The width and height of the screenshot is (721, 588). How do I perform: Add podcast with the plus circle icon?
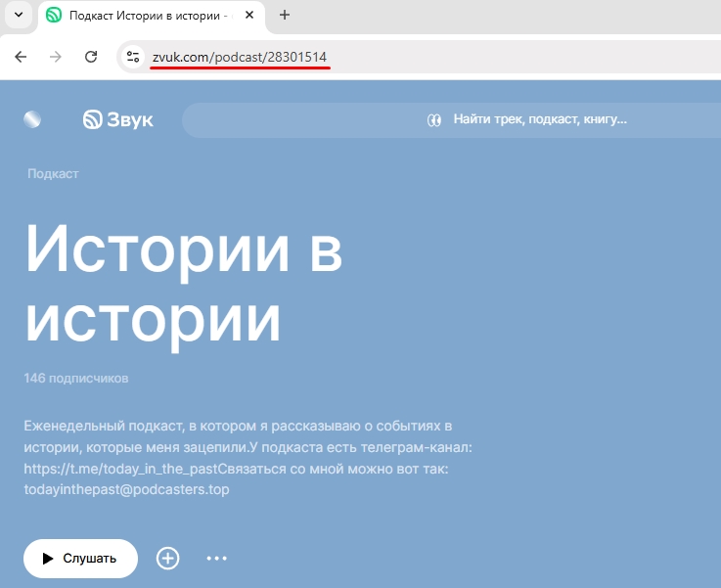pos(168,559)
